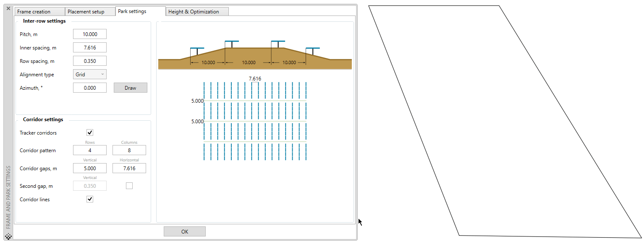
Task: Focus the Azimuth angle field
Action: point(90,88)
